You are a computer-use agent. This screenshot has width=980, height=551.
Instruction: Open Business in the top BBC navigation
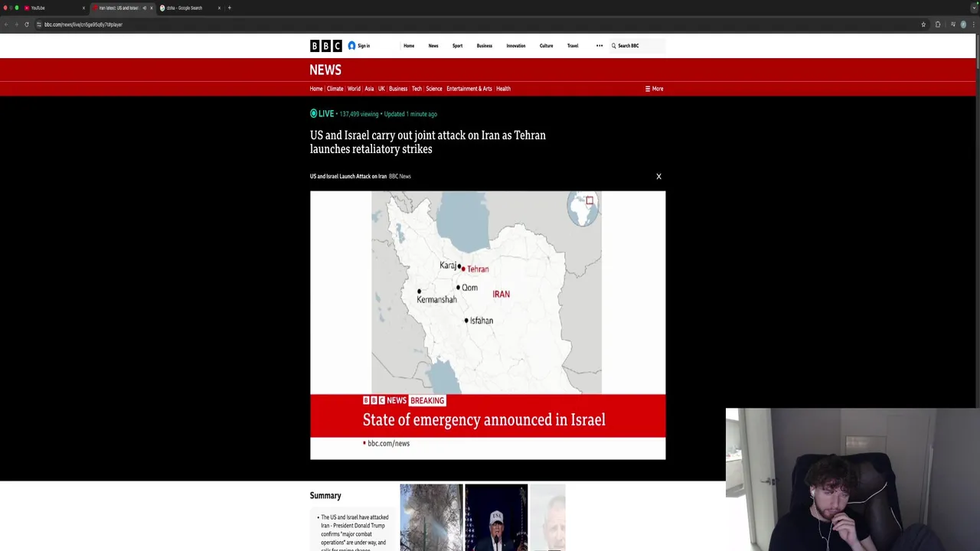[485, 46]
